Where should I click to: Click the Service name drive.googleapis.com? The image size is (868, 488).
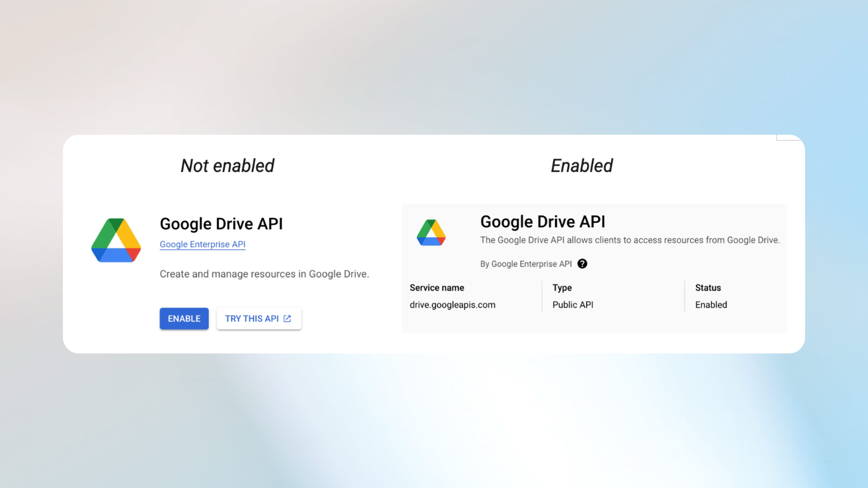tap(453, 304)
